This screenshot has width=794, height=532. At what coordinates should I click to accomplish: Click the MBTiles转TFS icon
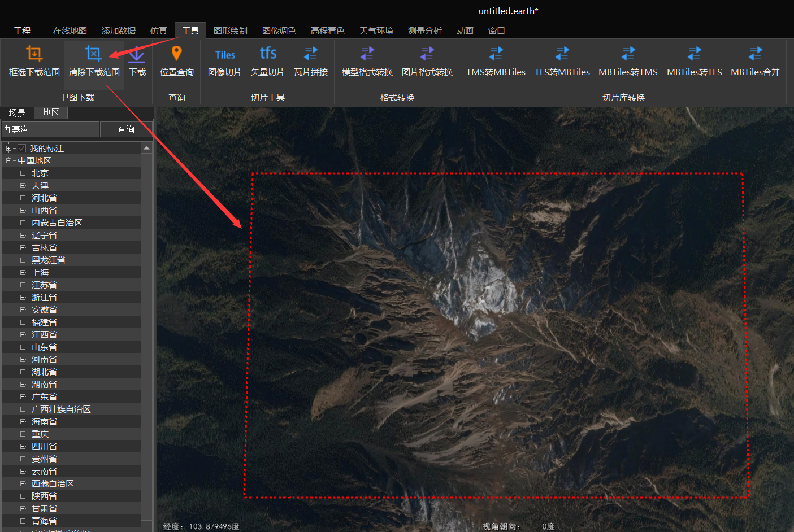(x=695, y=54)
